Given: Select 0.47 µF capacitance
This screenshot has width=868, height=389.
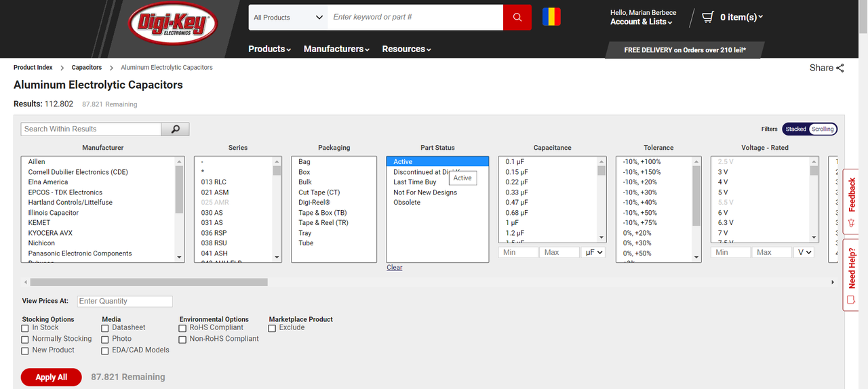Looking at the screenshot, I should coord(548,202).
